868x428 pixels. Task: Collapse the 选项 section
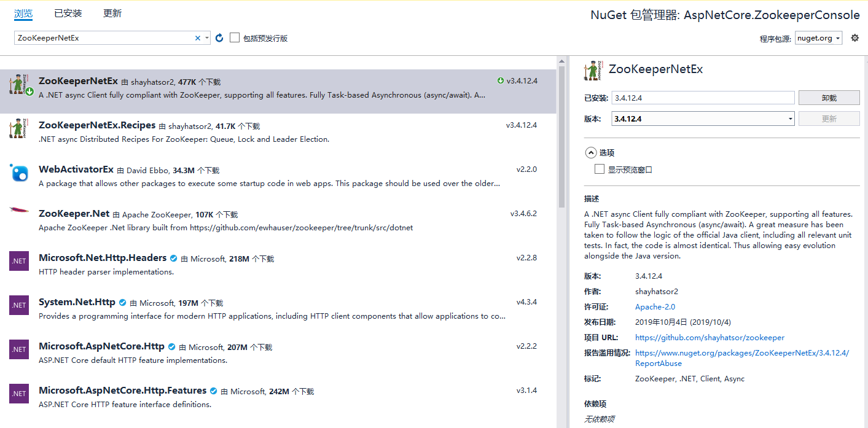[x=590, y=152]
